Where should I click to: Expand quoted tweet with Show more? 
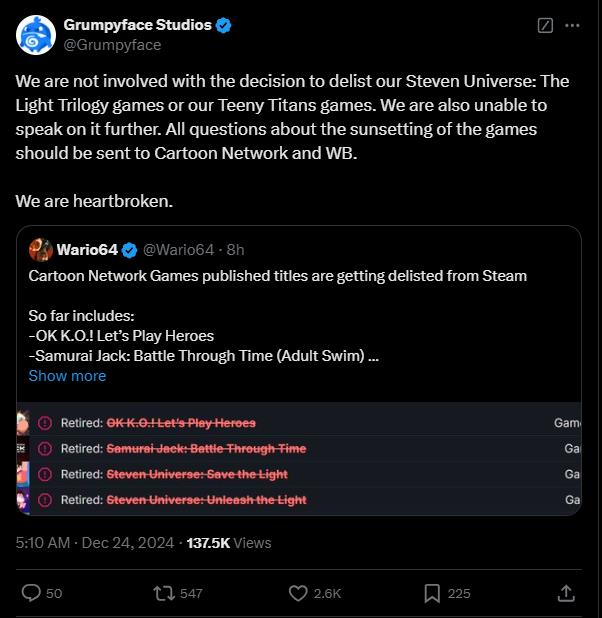click(67, 376)
